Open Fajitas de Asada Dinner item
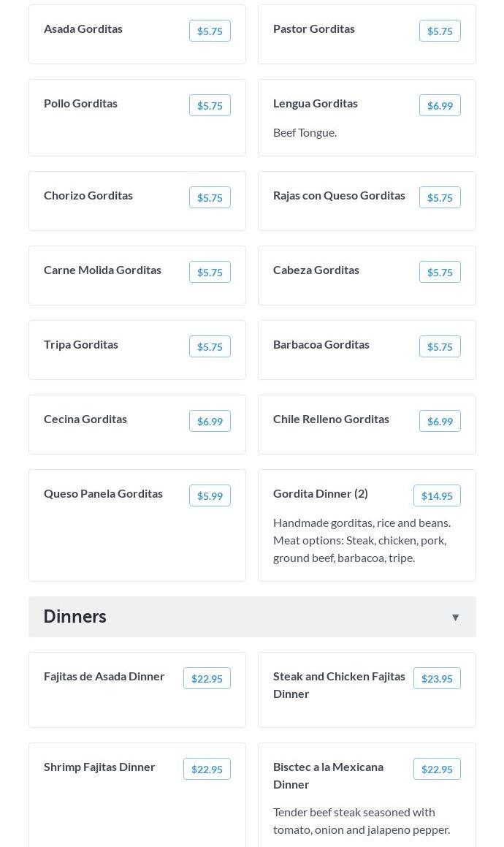 click(104, 676)
